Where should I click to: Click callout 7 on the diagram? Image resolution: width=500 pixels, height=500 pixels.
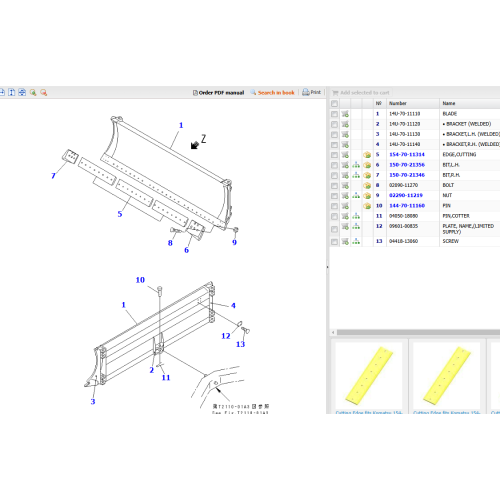coord(53,176)
